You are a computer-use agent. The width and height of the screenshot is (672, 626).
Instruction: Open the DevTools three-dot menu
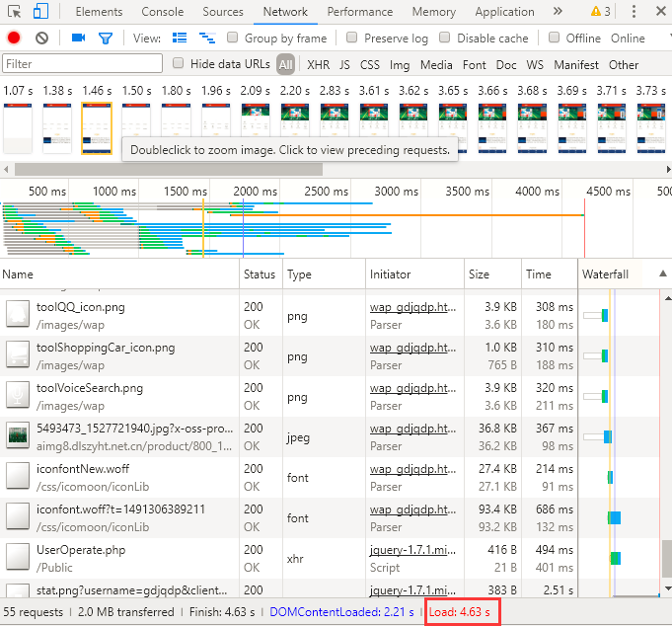[x=634, y=12]
